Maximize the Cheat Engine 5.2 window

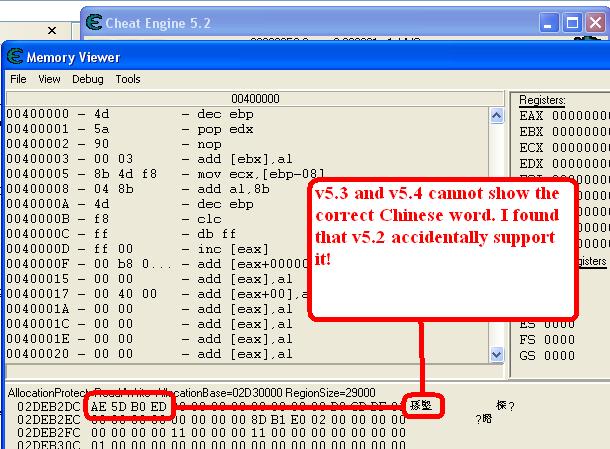click(x=572, y=23)
